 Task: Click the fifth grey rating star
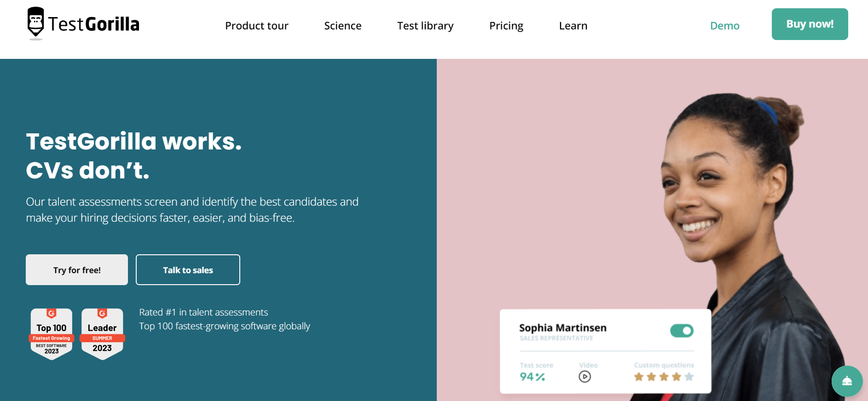689,377
